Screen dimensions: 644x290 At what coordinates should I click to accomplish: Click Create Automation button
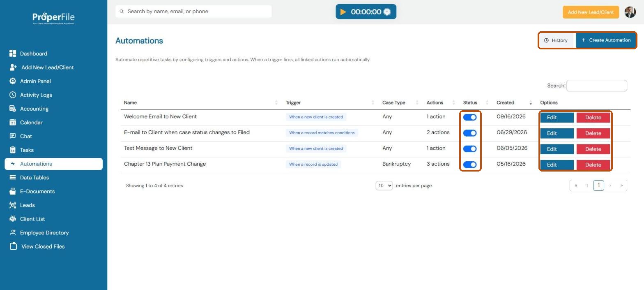pyautogui.click(x=606, y=40)
